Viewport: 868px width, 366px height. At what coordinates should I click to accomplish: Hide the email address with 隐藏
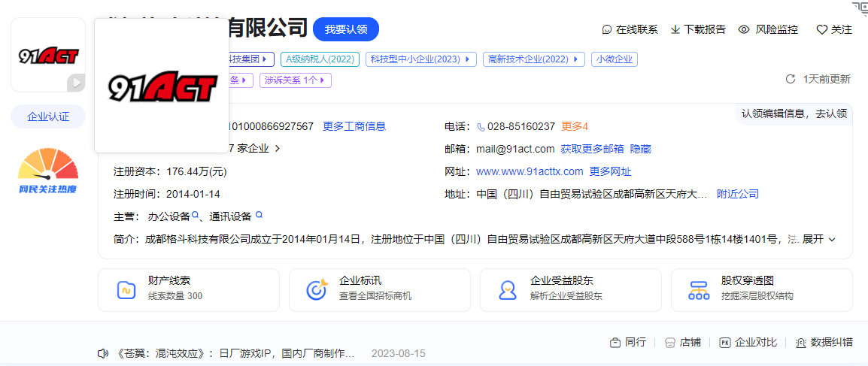click(640, 149)
